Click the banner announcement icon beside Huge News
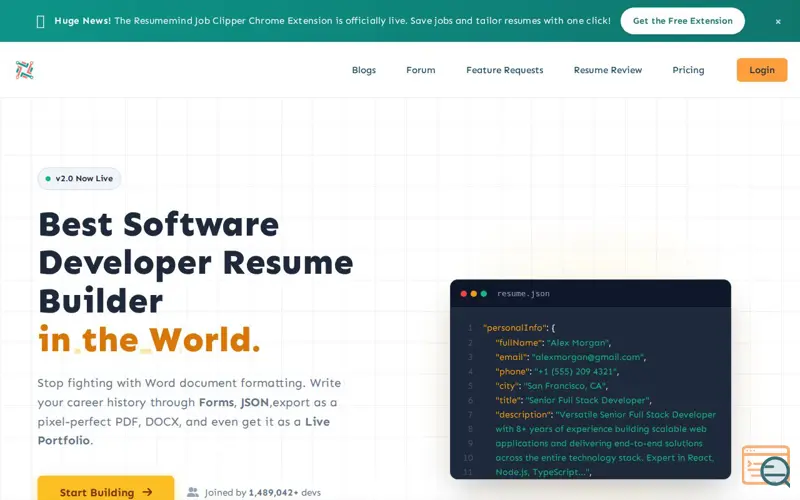This screenshot has width=800, height=500. point(41,21)
